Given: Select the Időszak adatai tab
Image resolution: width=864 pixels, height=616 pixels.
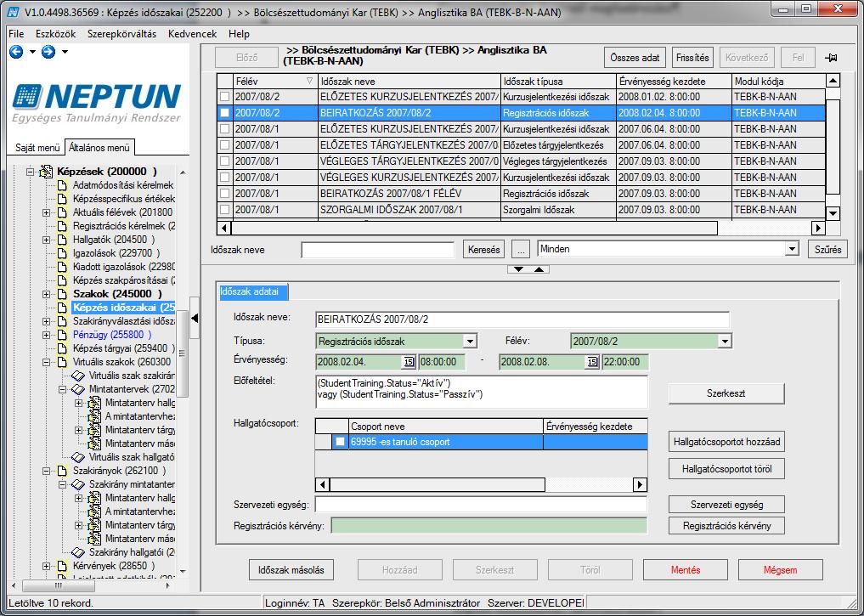Looking at the screenshot, I should (x=253, y=292).
